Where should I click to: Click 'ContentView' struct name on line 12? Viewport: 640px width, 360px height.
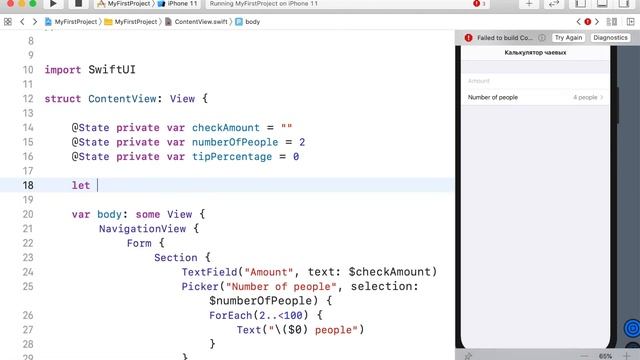pyautogui.click(x=122, y=99)
